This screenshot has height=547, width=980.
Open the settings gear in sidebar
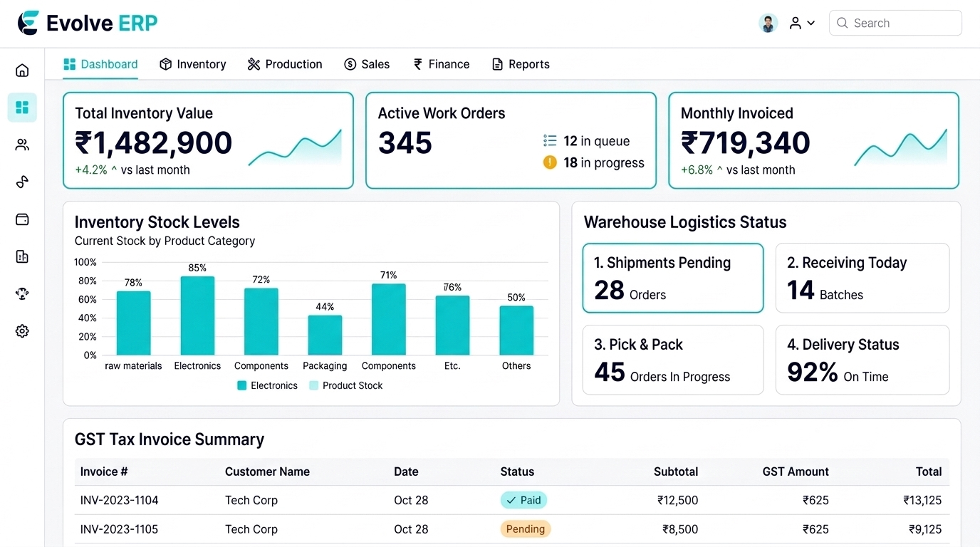tap(22, 331)
